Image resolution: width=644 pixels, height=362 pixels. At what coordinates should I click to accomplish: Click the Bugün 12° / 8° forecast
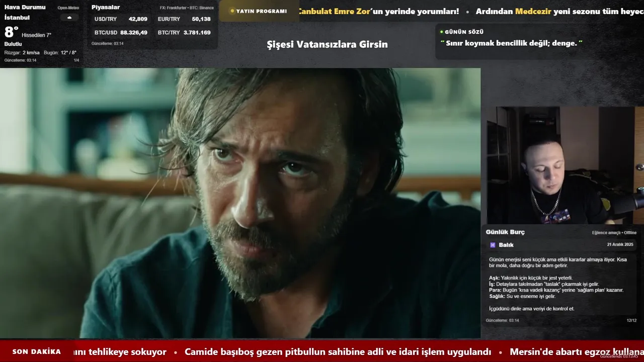(x=60, y=52)
